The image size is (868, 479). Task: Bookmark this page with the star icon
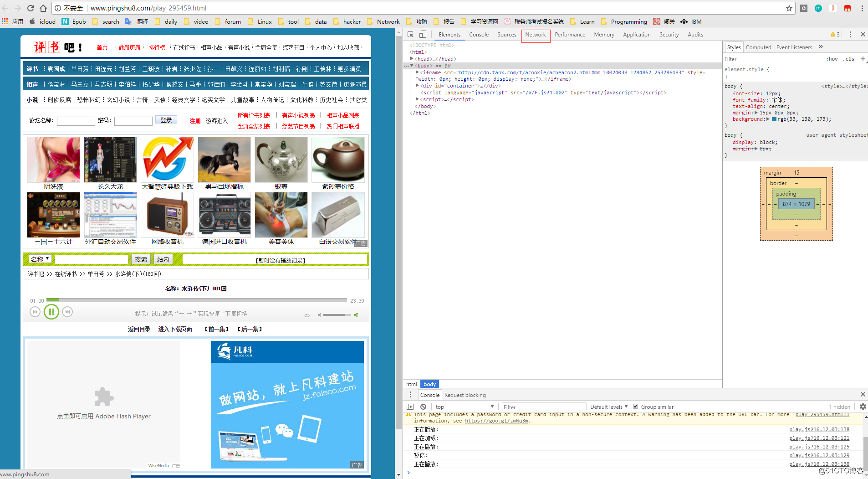[x=789, y=8]
